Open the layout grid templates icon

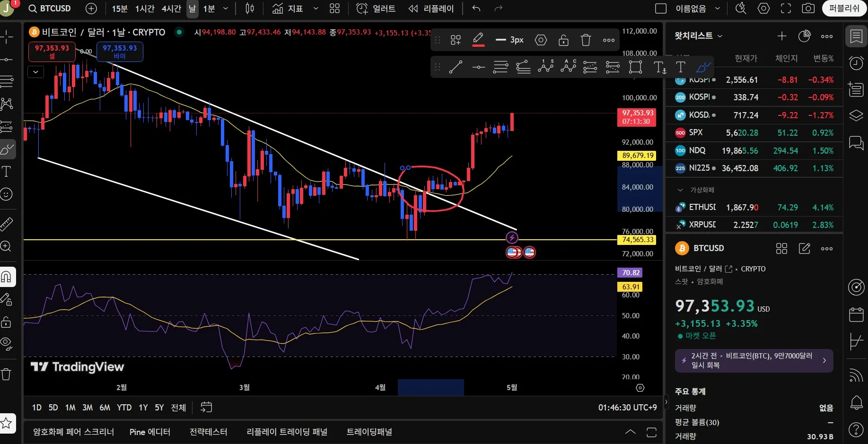pyautogui.click(x=335, y=9)
